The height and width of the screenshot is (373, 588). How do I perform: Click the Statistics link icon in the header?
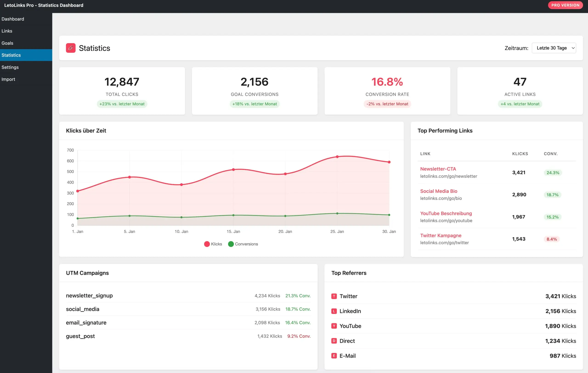coord(71,48)
